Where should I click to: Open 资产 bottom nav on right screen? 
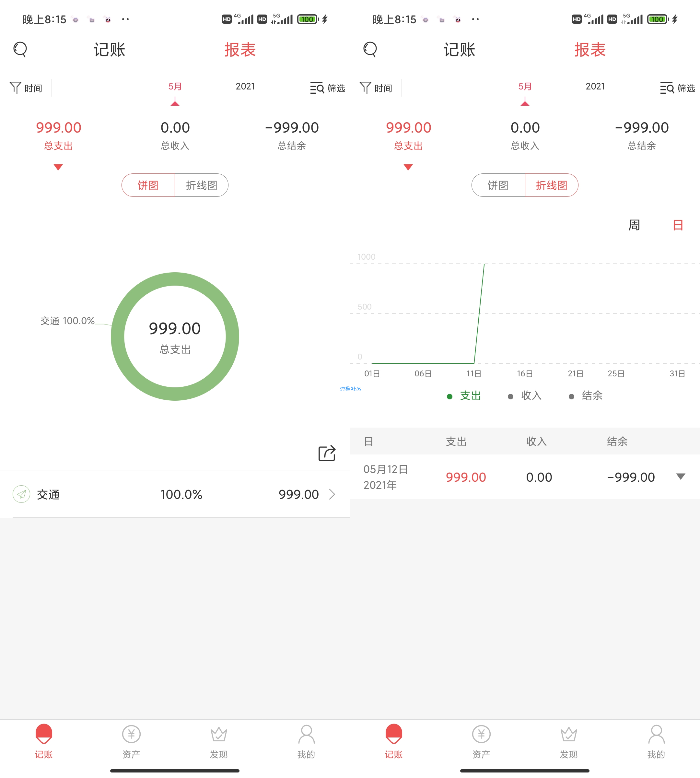pos(481,741)
